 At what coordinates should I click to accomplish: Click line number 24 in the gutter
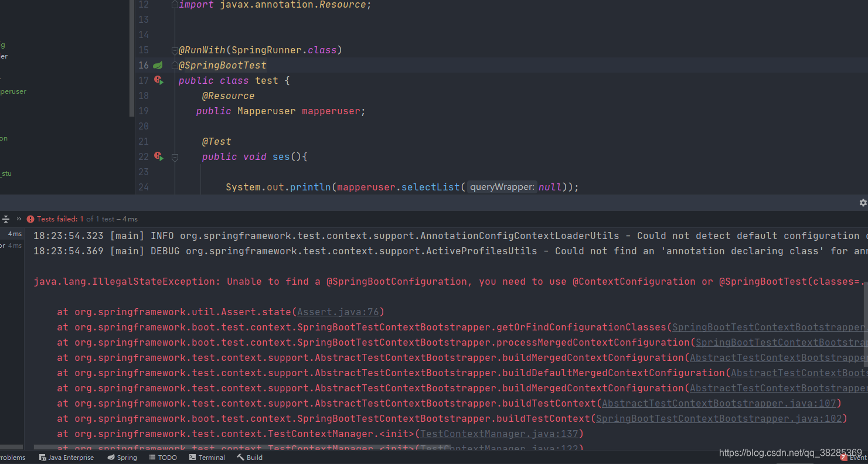(144, 187)
